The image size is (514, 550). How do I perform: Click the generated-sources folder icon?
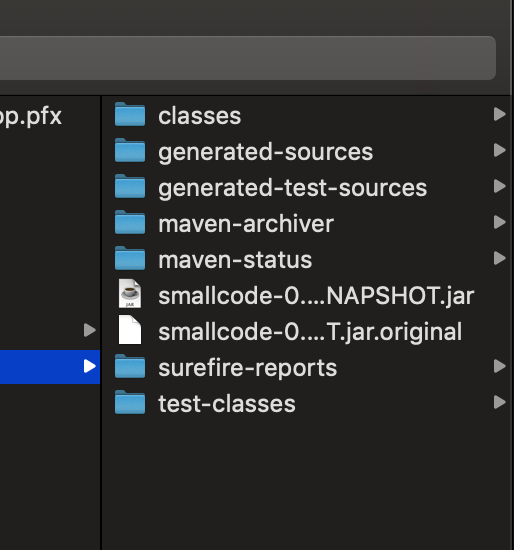coord(130,150)
